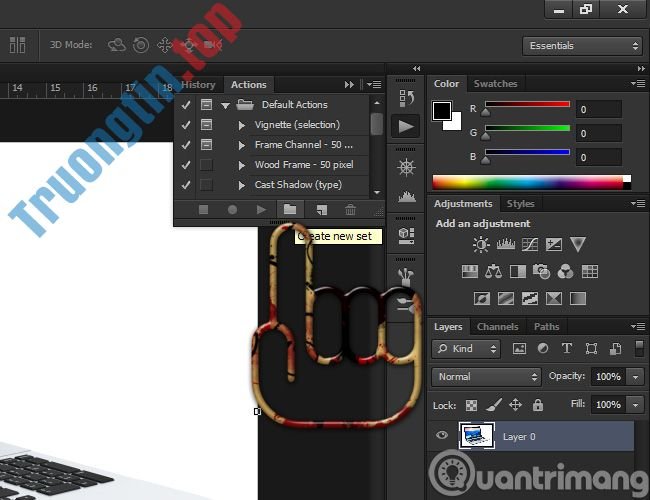Open the layer Kind filter dropdown

[466, 349]
